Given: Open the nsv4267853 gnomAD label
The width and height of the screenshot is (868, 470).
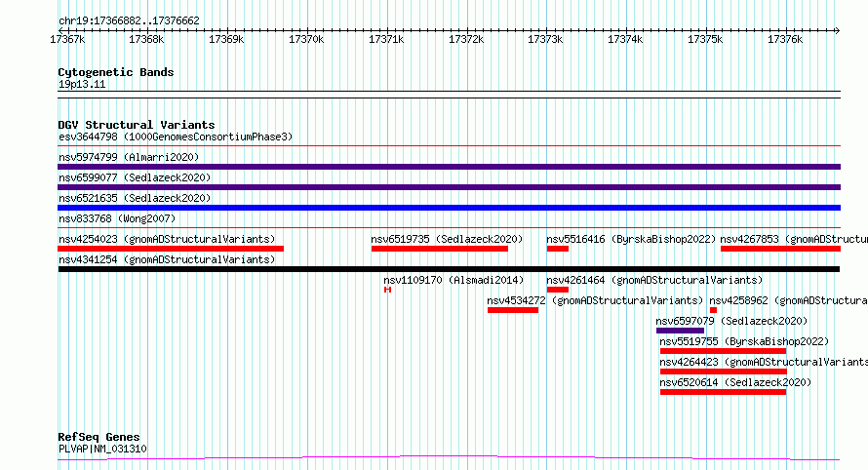Looking at the screenshot, I should click(794, 239).
